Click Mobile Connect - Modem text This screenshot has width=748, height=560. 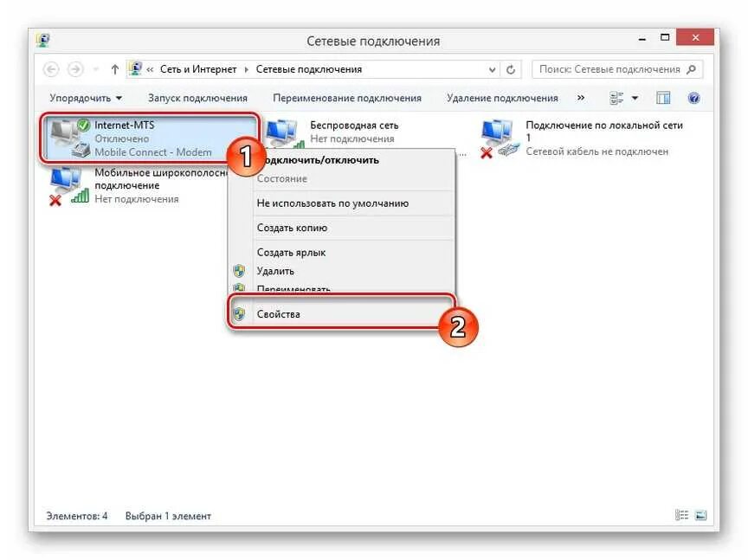coord(152,152)
